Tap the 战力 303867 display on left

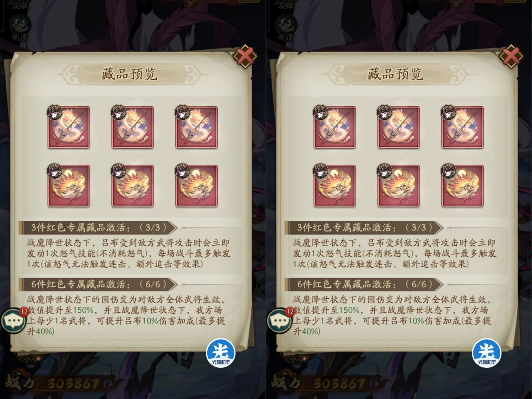pos(53,383)
